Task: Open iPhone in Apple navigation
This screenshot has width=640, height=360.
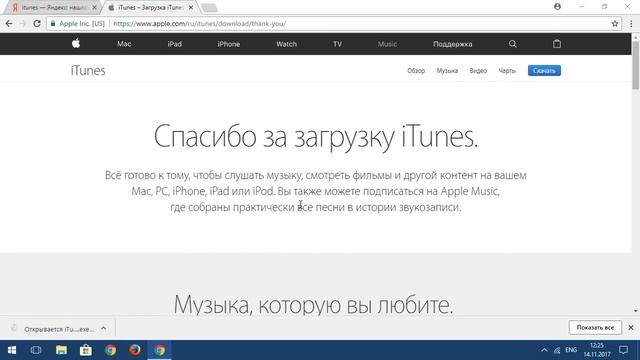Action: pos(229,44)
